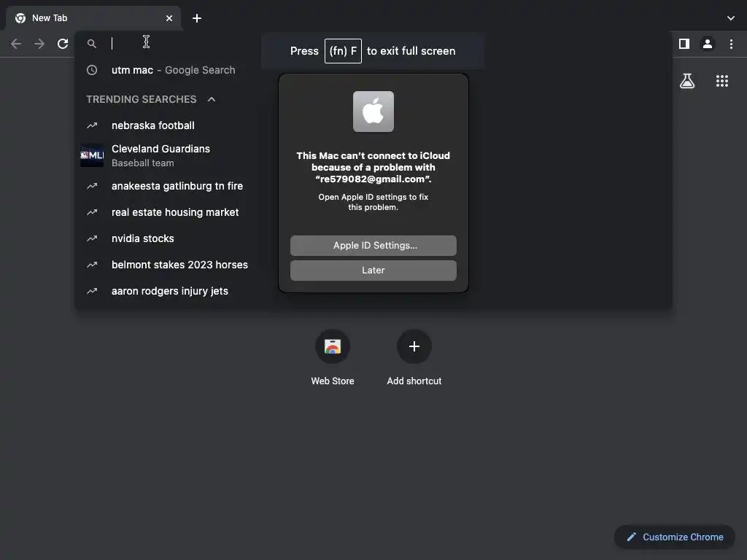Reload the page with refresh icon
This screenshot has height=560, width=747.
click(x=63, y=44)
